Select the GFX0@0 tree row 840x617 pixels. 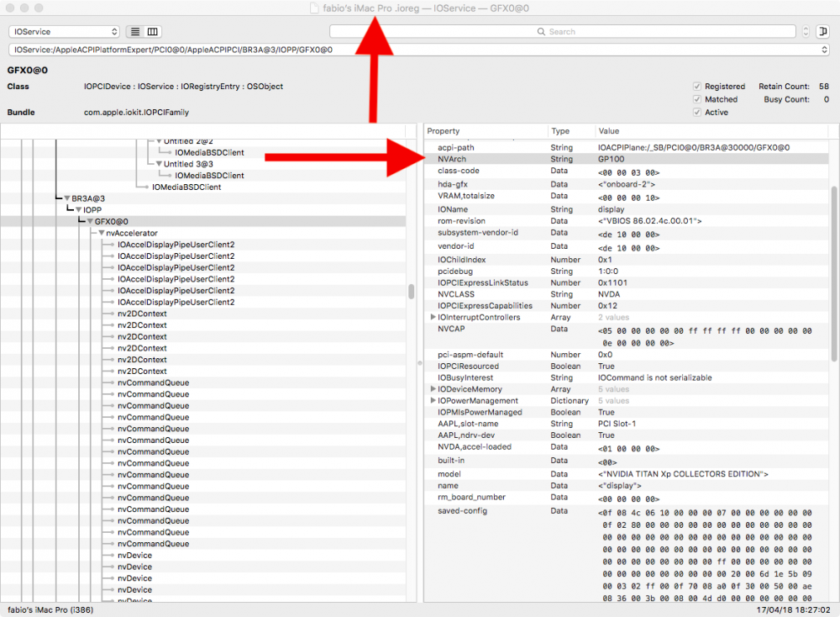pos(203,221)
